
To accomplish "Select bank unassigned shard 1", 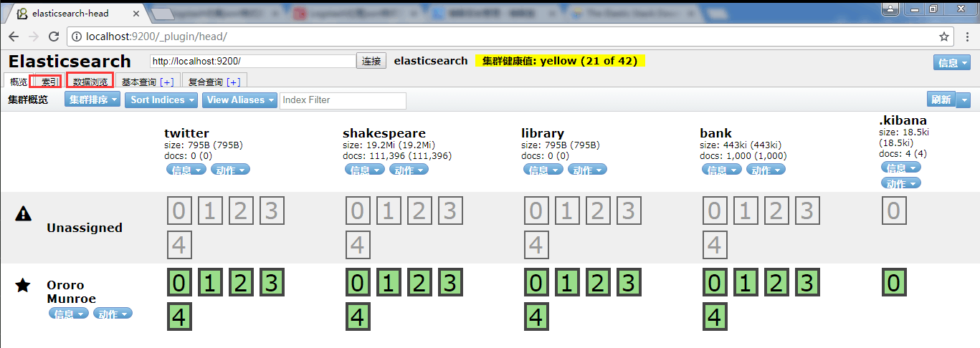I will pyautogui.click(x=745, y=211).
